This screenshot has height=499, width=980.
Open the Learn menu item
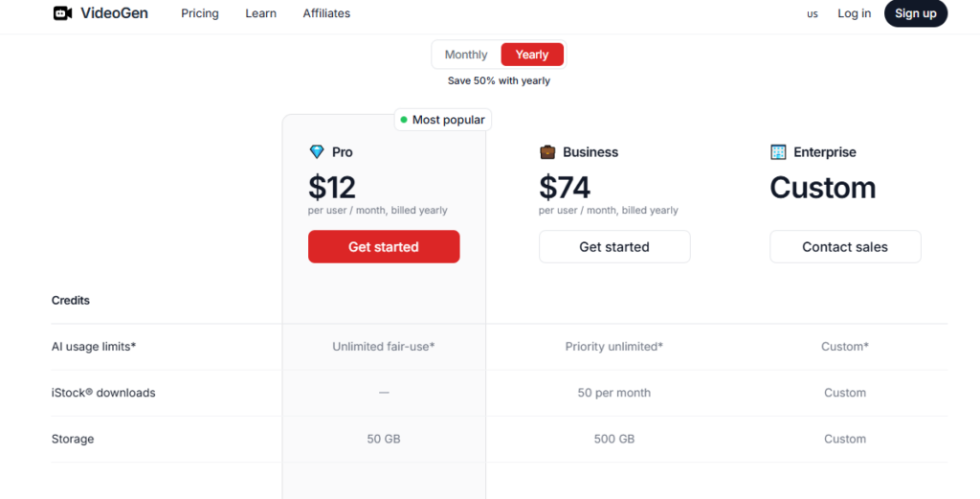pos(260,13)
